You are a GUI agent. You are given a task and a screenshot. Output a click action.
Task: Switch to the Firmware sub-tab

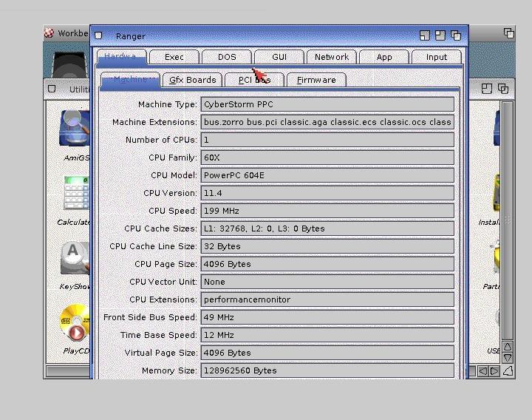tap(316, 80)
